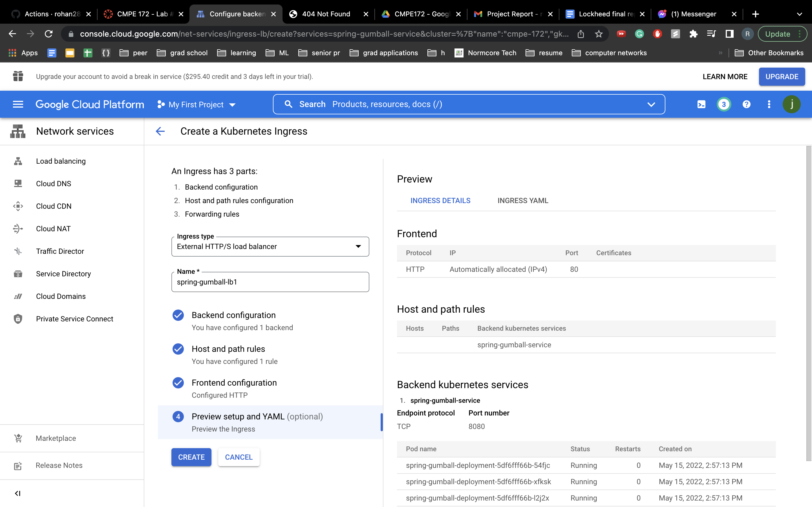Viewport: 812px width, 507px height.
Task: Switch to the INGRESS YAML tab
Action: tap(522, 201)
